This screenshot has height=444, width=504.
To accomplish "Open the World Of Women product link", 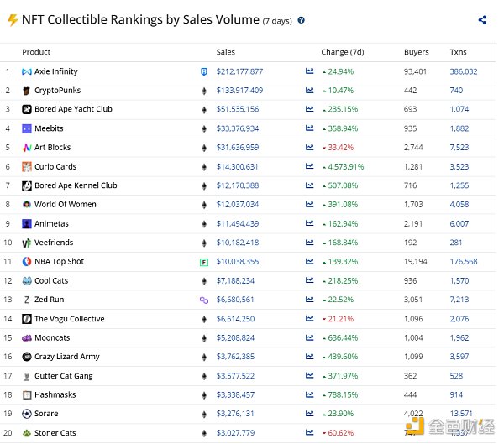I will [66, 205].
